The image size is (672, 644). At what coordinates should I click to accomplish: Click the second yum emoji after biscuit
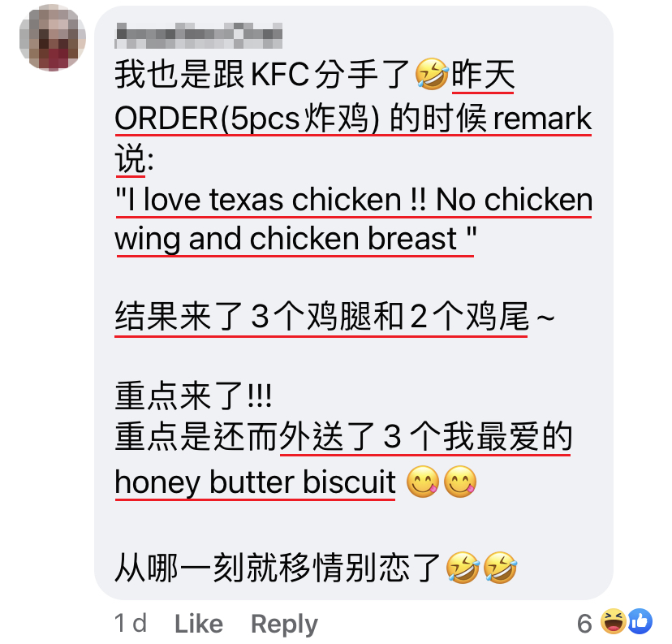[x=460, y=482]
